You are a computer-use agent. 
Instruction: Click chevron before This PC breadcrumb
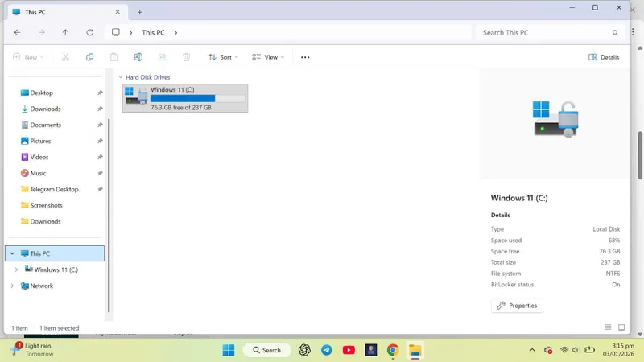point(130,32)
